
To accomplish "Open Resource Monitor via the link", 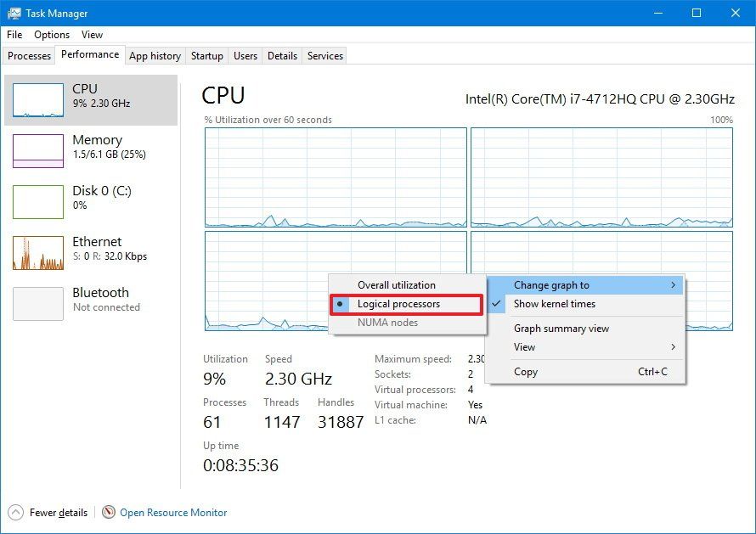I will 173,512.
